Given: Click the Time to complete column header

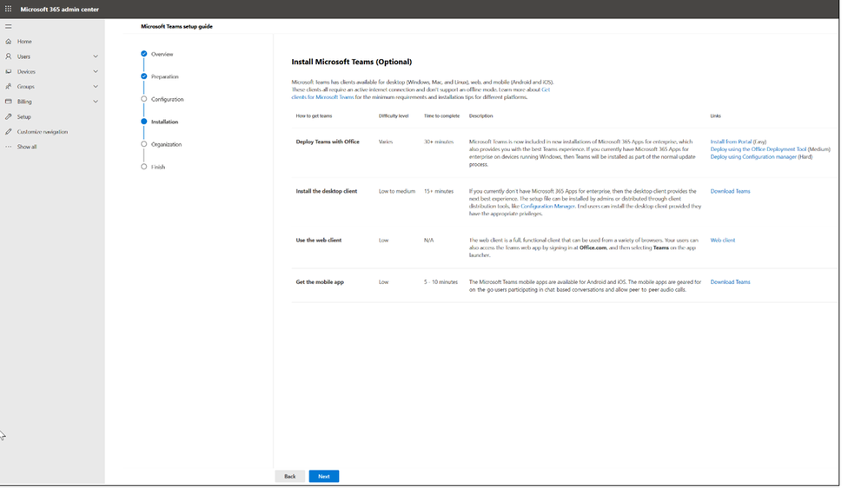Looking at the screenshot, I should pyautogui.click(x=441, y=115).
